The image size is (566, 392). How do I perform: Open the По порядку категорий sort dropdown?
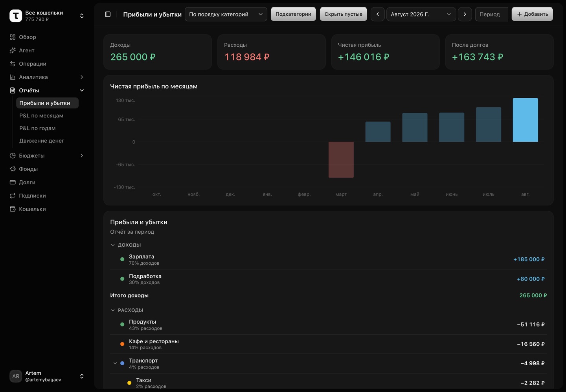point(226,14)
